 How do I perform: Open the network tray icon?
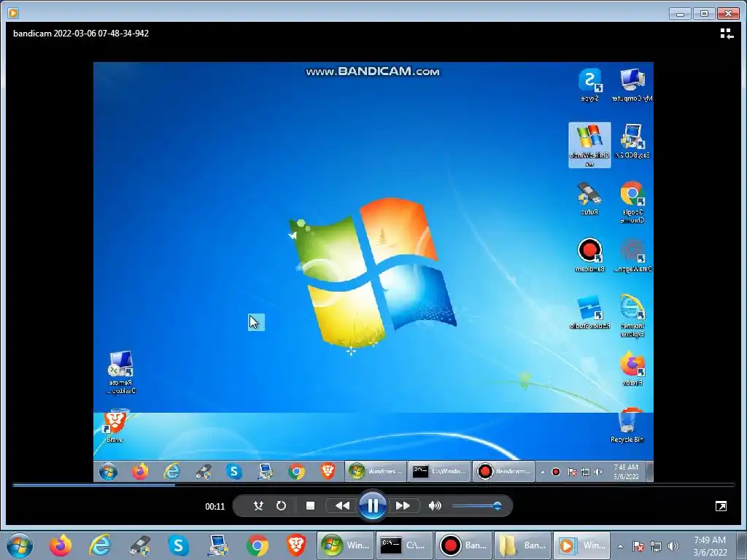pos(656,546)
